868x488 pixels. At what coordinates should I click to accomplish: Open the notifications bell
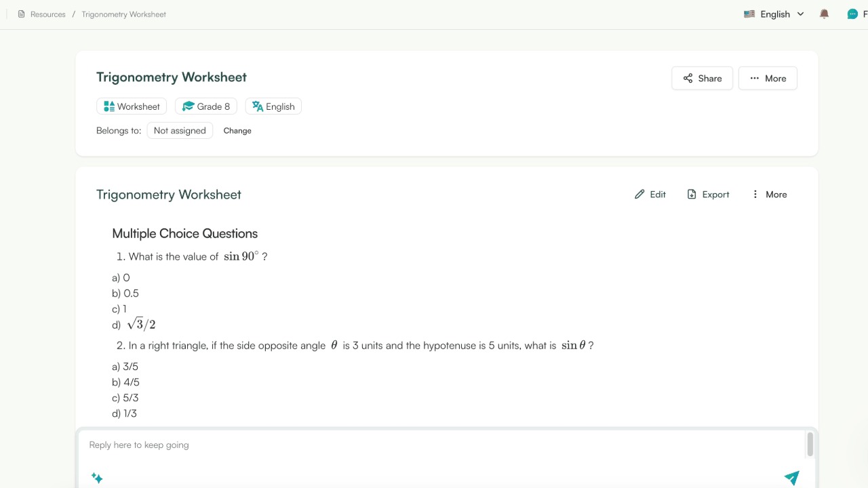click(x=823, y=14)
